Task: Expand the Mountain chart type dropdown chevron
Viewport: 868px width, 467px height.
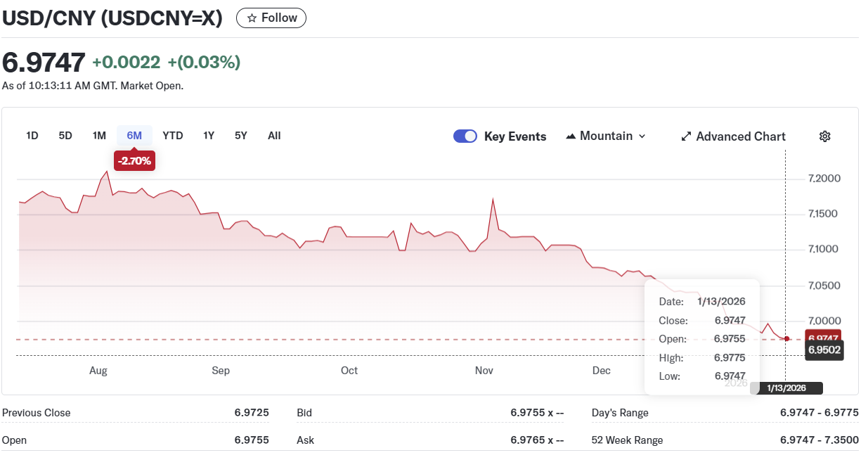Action: [642, 136]
